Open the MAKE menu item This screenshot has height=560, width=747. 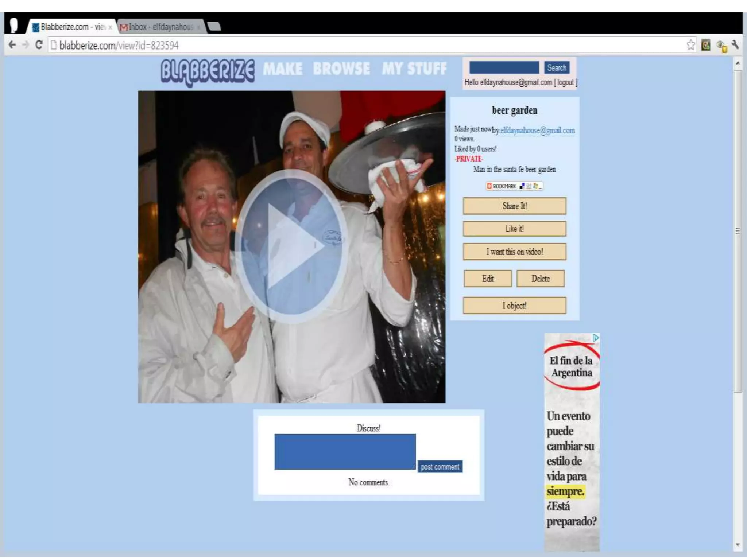click(x=283, y=69)
